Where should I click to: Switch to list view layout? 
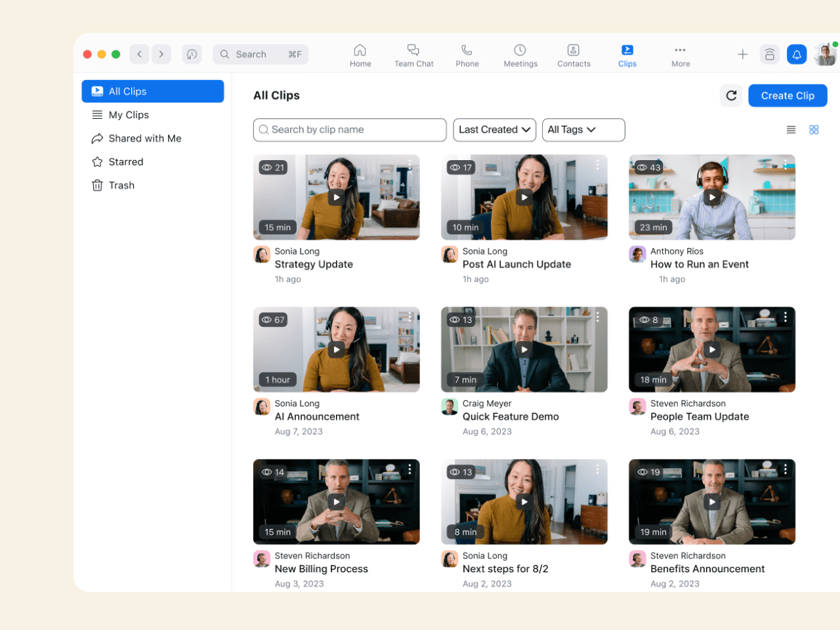pos(791,130)
